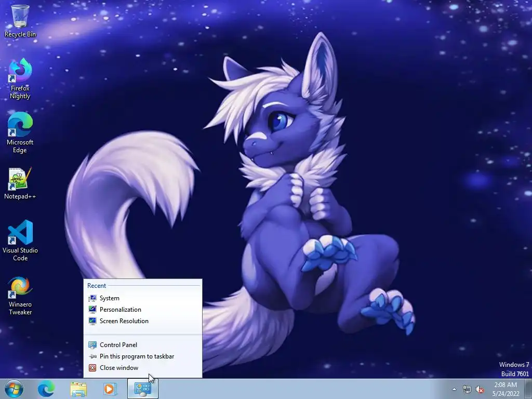This screenshot has height=399, width=532.
Task: Select the Notepad++ desktop shortcut
Action: [20, 183]
